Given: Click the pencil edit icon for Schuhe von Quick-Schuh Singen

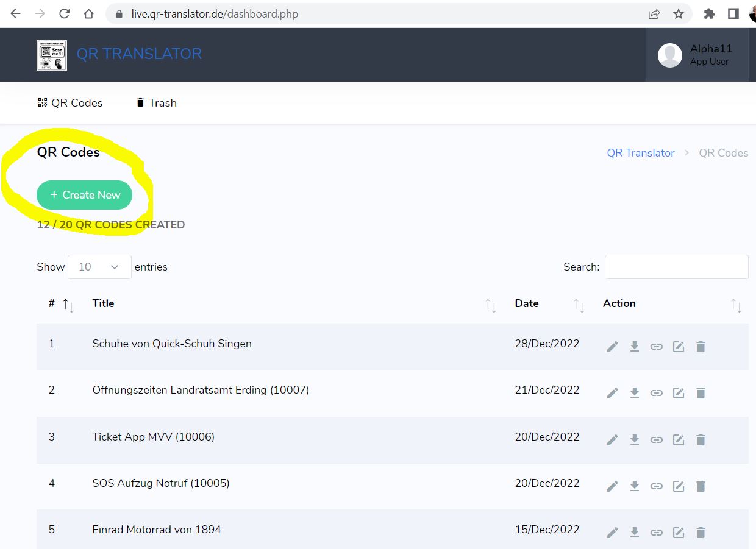Looking at the screenshot, I should (x=612, y=347).
